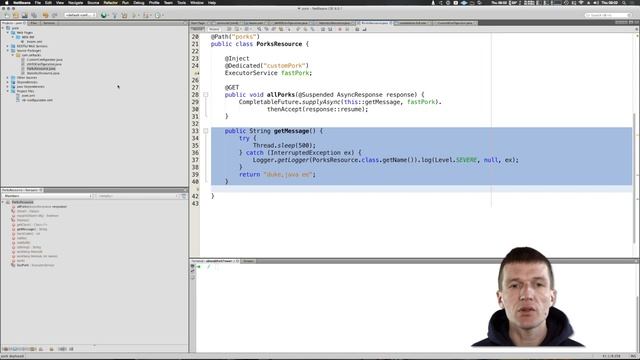
Task: Toggle code fold at line 33
Action: coord(206,131)
